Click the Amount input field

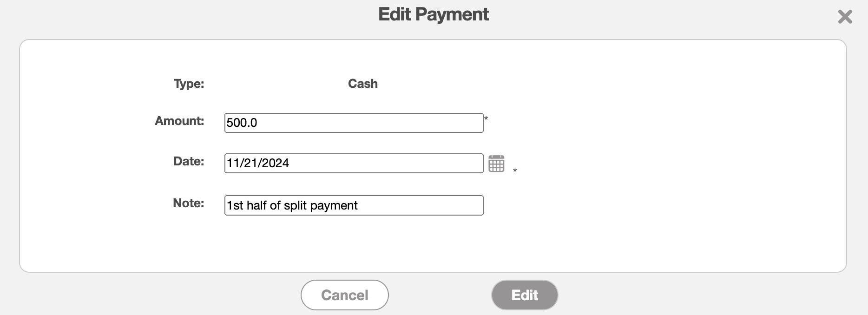point(354,123)
